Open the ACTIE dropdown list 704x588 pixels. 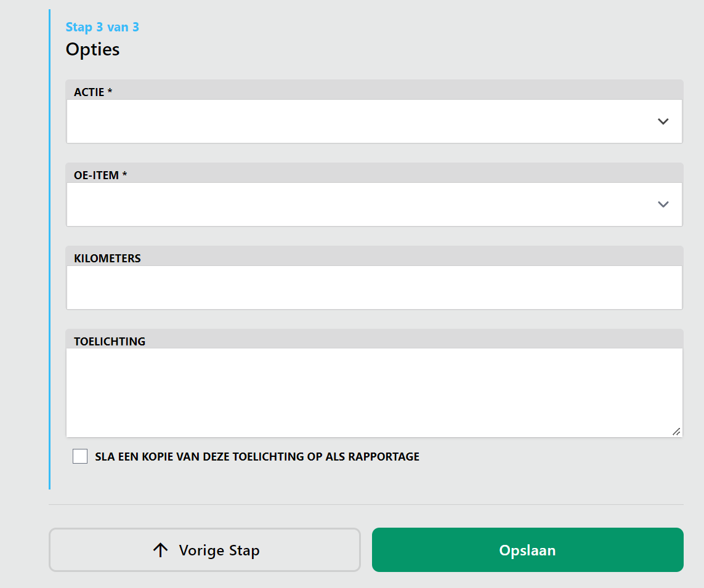point(363,121)
